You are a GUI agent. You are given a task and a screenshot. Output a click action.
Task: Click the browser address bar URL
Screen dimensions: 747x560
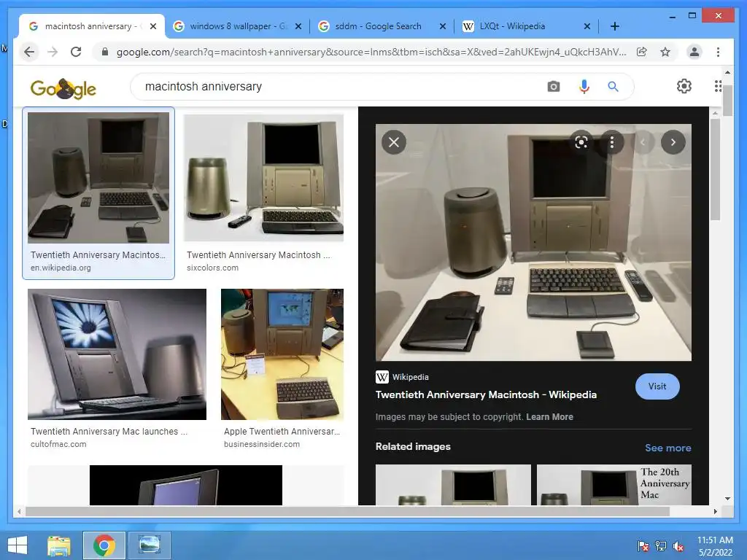point(371,52)
